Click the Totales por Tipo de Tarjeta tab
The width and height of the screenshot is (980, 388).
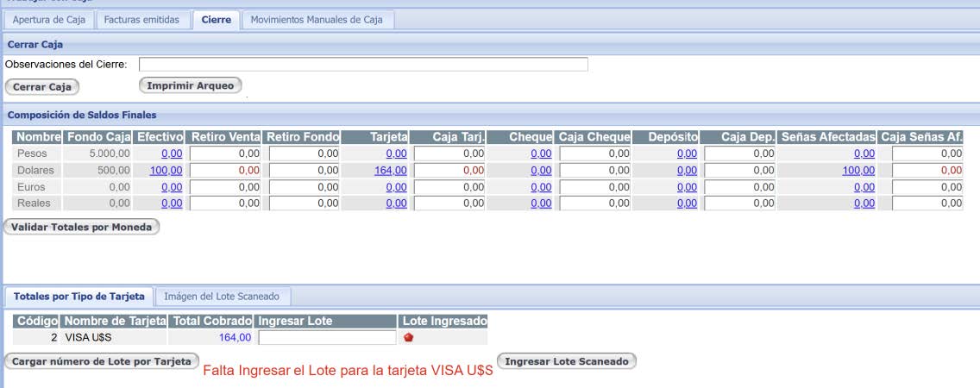[x=79, y=296]
